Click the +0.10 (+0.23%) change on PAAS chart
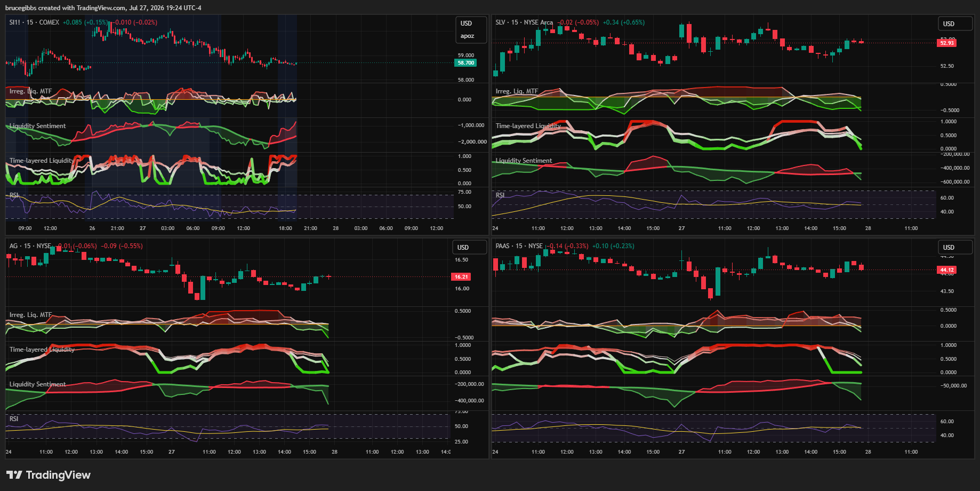This screenshot has height=491, width=980. point(613,246)
